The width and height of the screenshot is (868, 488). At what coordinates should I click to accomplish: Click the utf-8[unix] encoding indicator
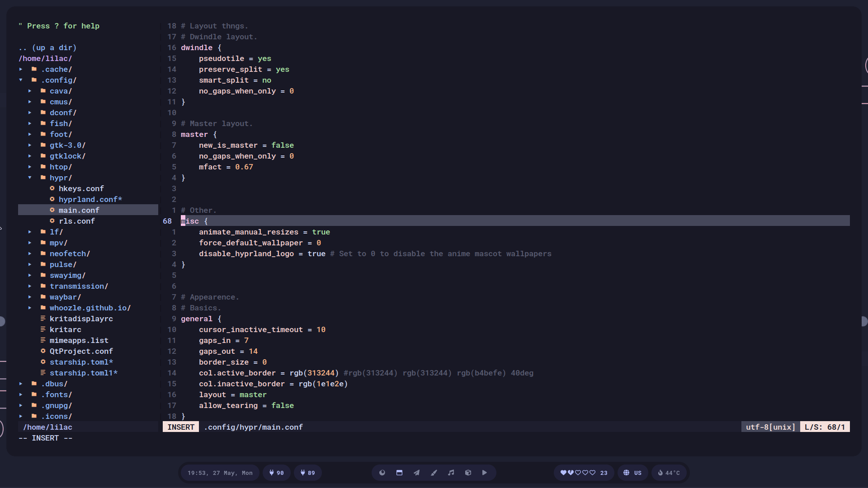coord(770,427)
